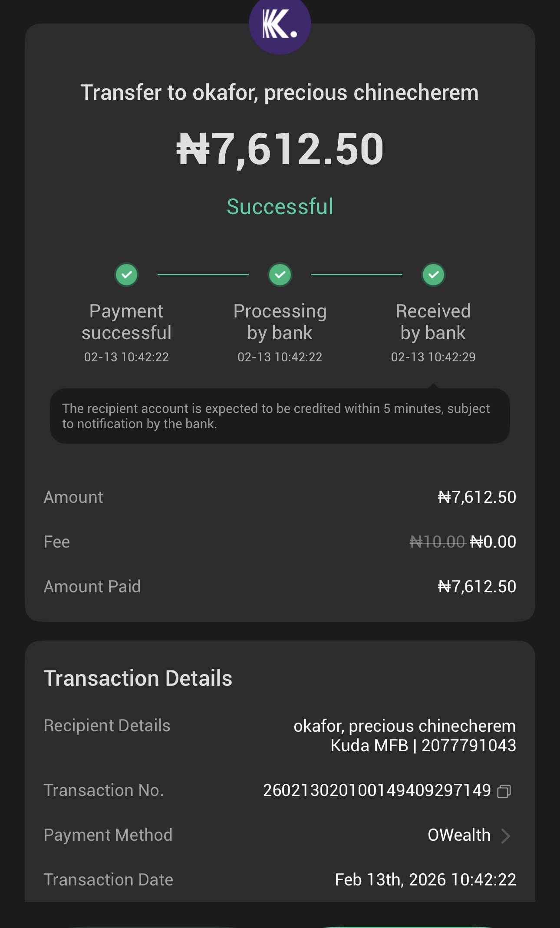Image resolution: width=560 pixels, height=928 pixels.
Task: Tap the recipient credit notification tooltip
Action: tap(280, 416)
